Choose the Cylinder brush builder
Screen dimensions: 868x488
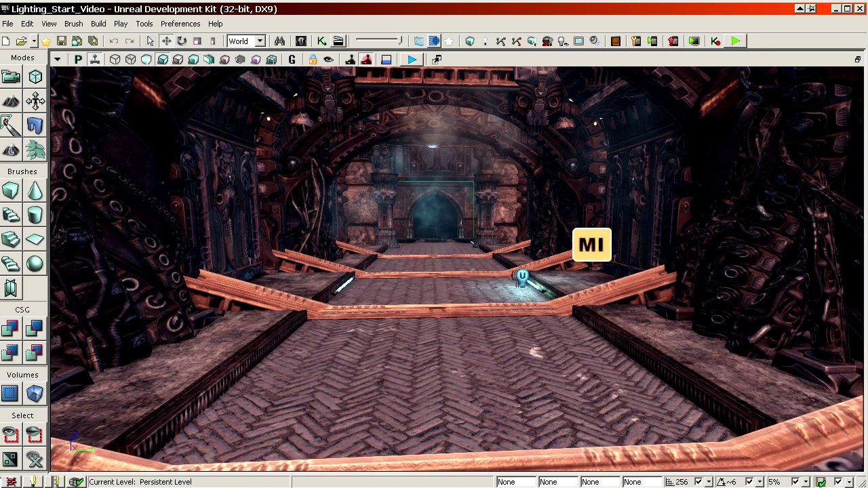point(35,216)
